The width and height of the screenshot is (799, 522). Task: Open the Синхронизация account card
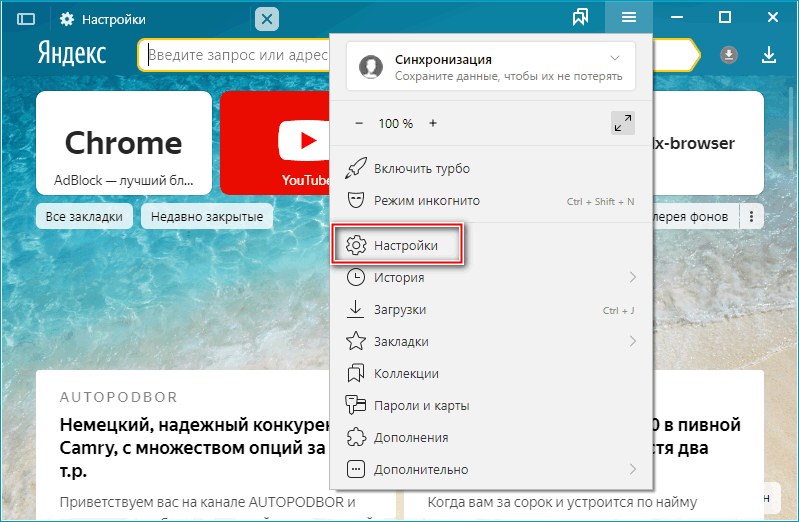491,67
